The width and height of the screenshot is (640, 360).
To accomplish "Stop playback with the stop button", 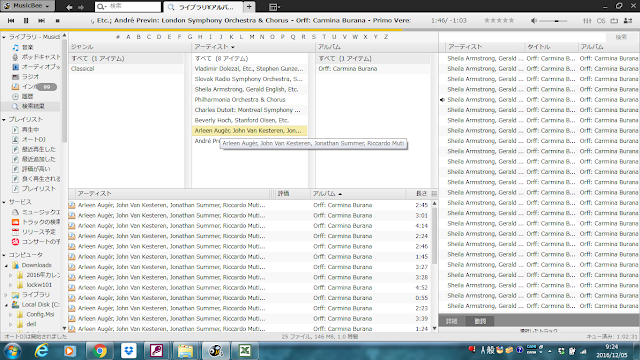I will tap(58, 20).
